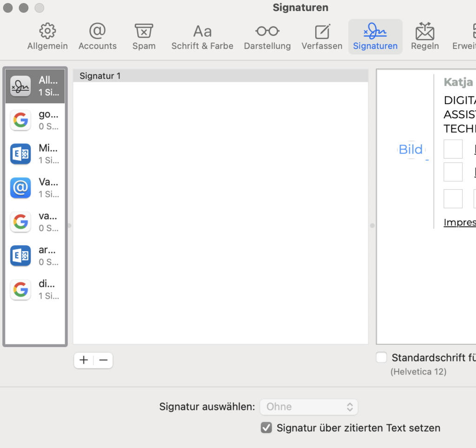Open Darstellung glasses icon
Screen dimensions: 476x448
(267, 32)
